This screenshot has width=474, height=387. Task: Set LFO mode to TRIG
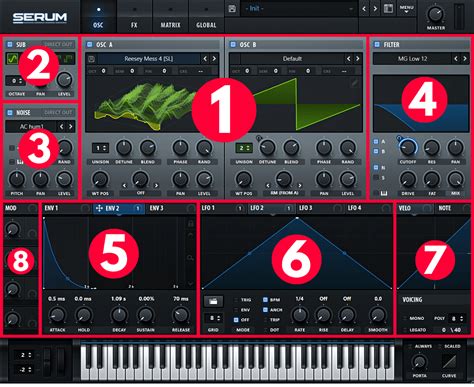pyautogui.click(x=236, y=300)
